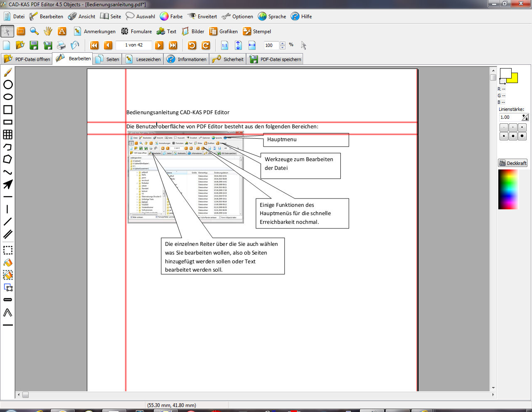Select the largest line thickness dot preset
This screenshot has width=532, height=412.
point(522,136)
